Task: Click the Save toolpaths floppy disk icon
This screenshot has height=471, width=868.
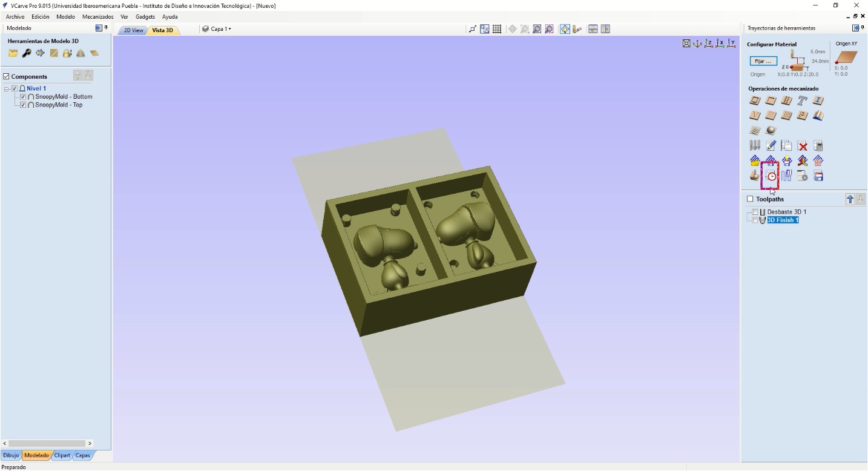Action: 818,176
